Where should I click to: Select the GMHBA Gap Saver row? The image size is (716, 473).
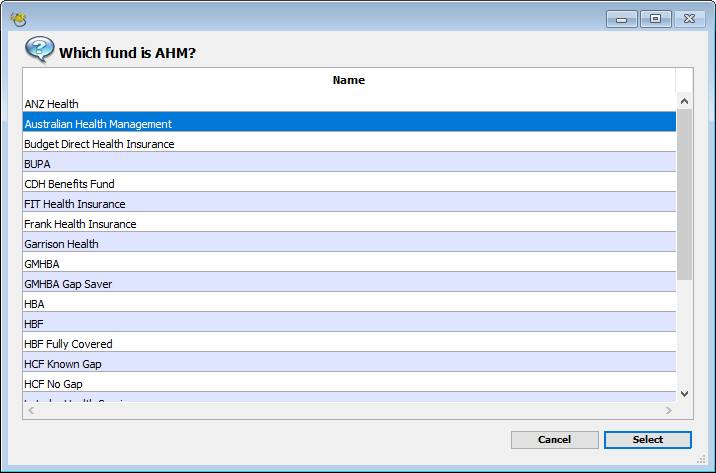[68, 284]
